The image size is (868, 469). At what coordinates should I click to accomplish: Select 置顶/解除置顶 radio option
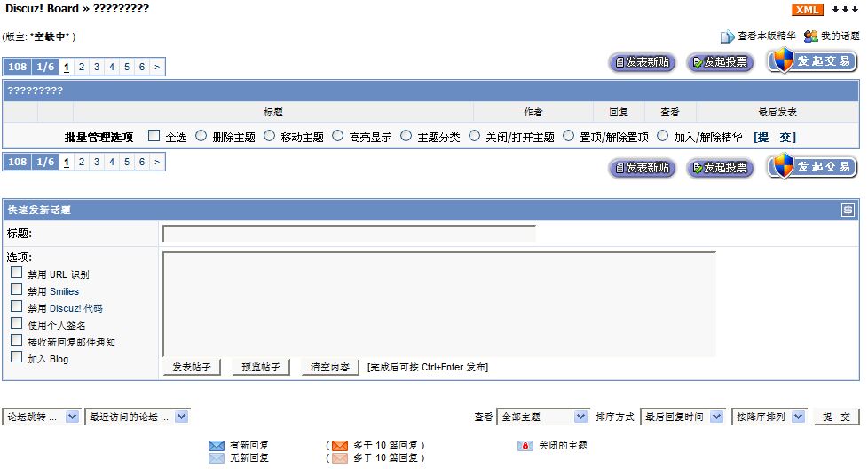pos(568,136)
